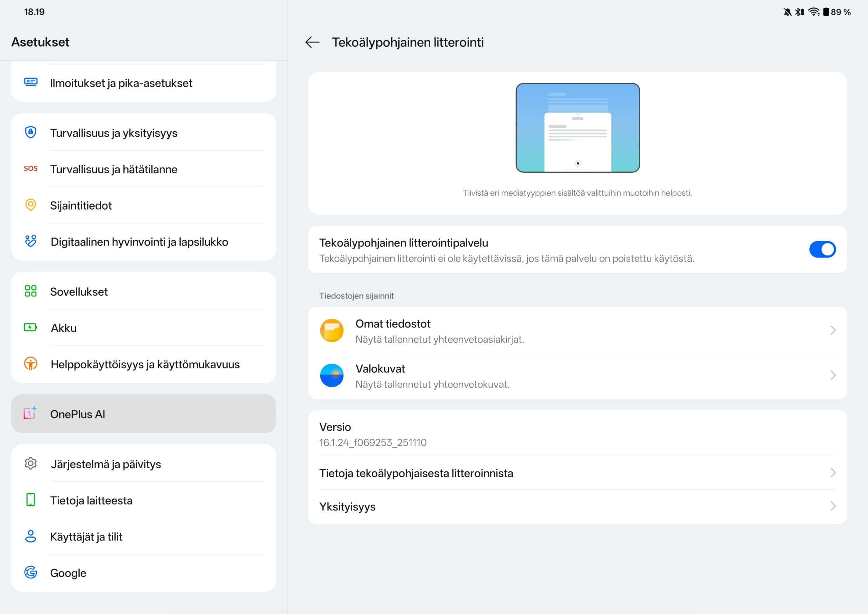Select OnePlus AI menu item
This screenshot has width=868, height=614.
(x=144, y=414)
